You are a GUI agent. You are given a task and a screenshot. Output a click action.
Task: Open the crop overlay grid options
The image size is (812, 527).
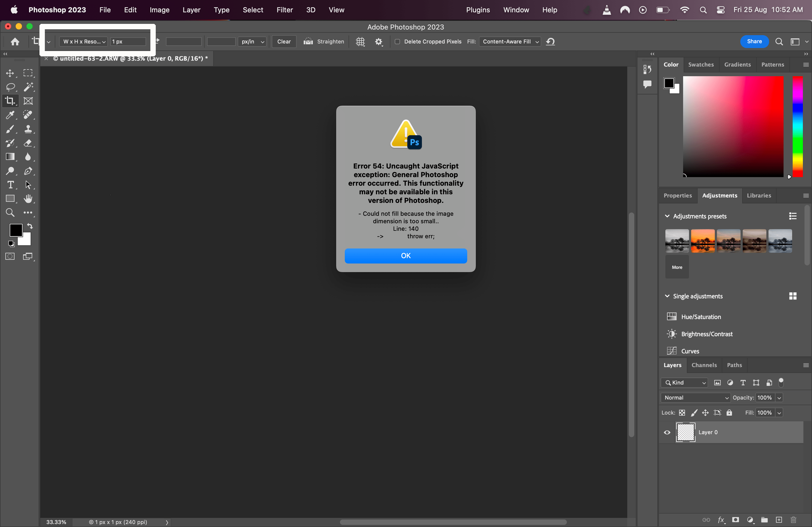[x=360, y=42]
